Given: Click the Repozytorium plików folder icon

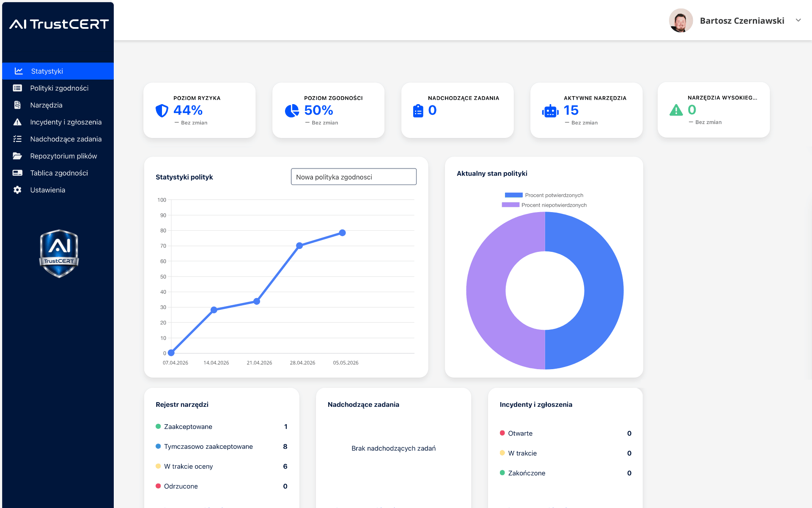Looking at the screenshot, I should [17, 156].
